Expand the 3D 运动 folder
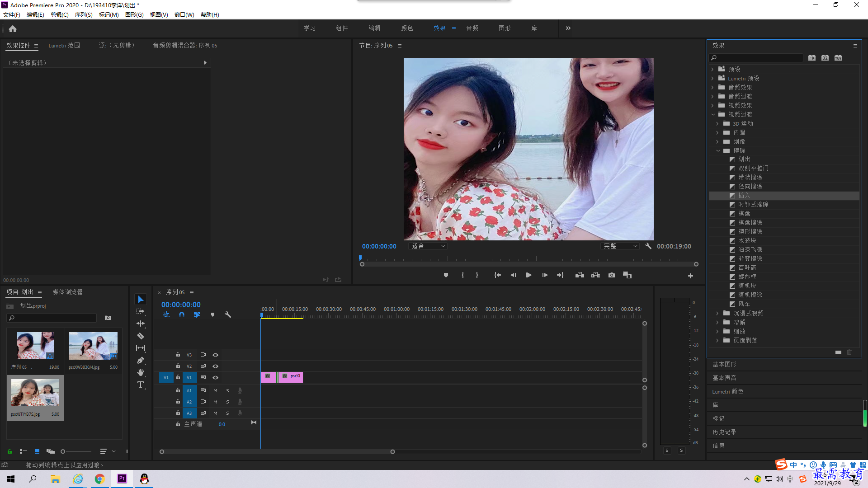Image resolution: width=868 pixels, height=488 pixels. 717,123
